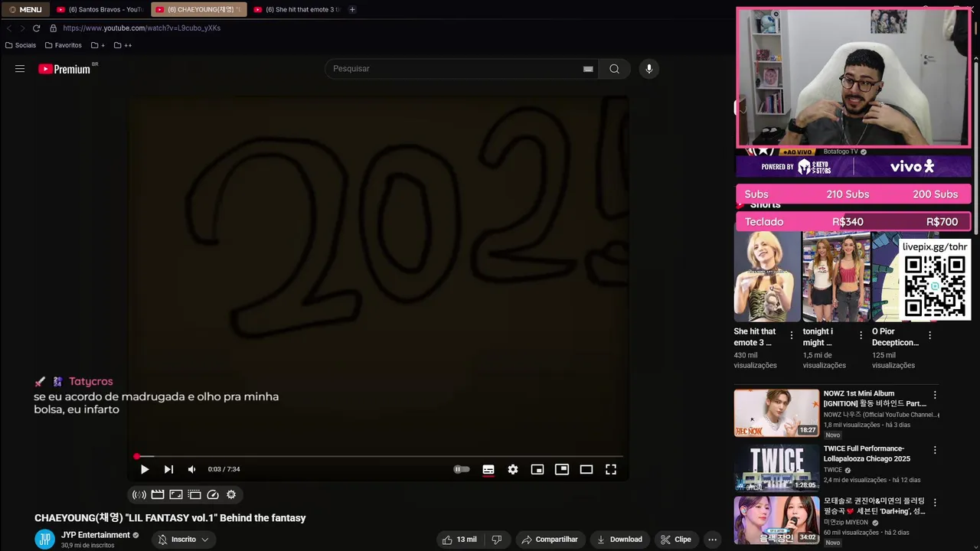980x551 pixels.
Task: Switch to She hit that emote tab
Action: (296, 9)
